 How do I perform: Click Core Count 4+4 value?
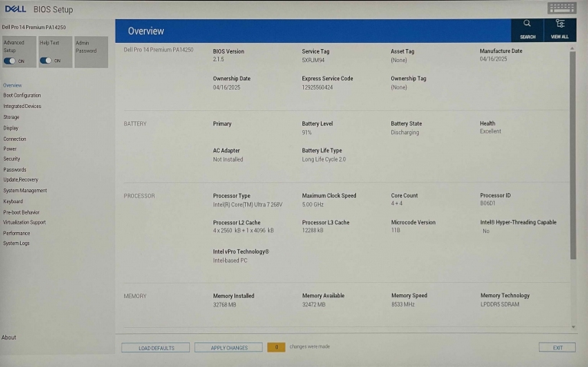coord(397,203)
